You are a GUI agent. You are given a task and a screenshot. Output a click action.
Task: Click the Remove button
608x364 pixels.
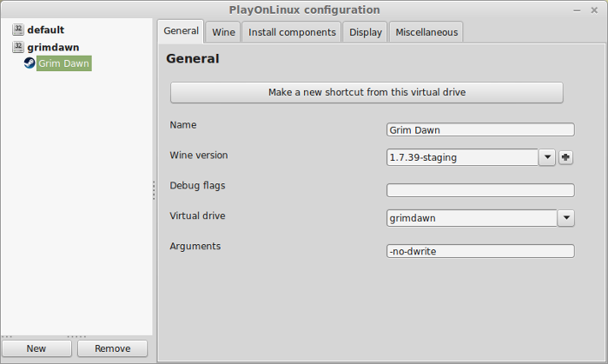click(112, 348)
